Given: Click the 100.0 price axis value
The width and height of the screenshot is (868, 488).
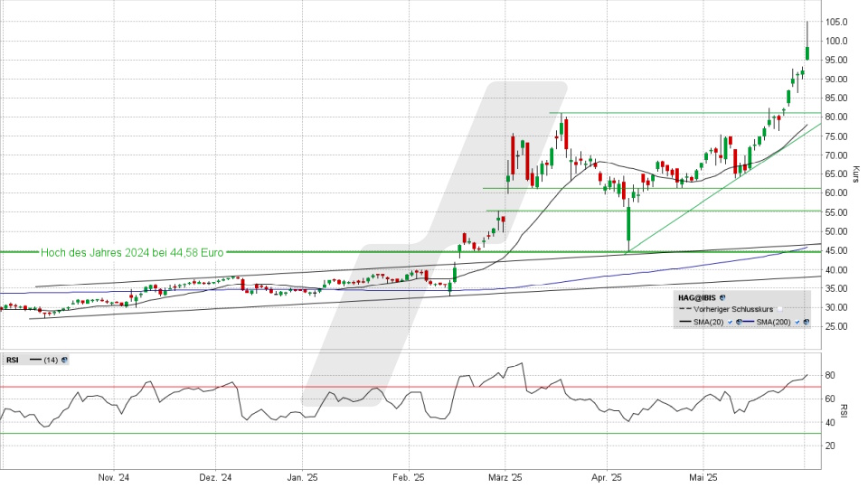Looking at the screenshot, I should 836,41.
